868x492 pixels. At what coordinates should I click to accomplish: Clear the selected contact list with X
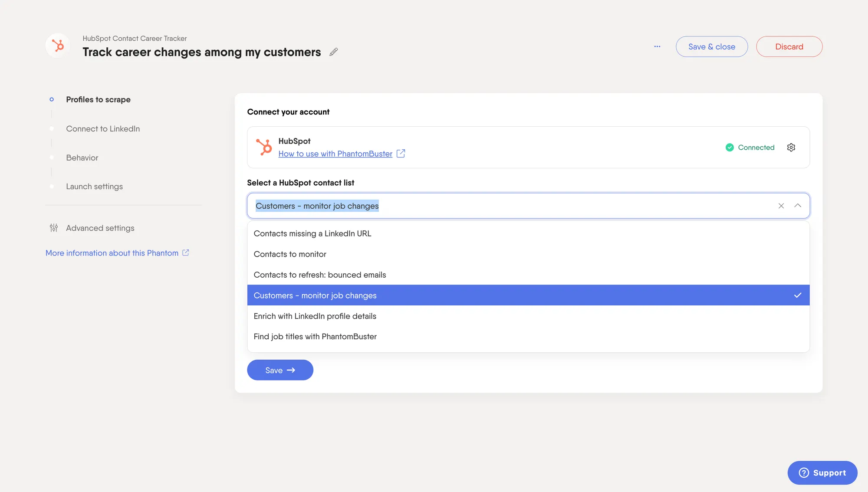point(781,206)
